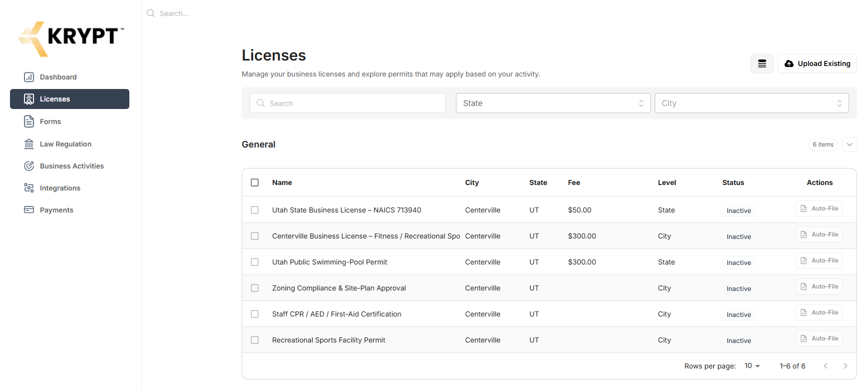Change rows per page dropdown

tap(752, 366)
